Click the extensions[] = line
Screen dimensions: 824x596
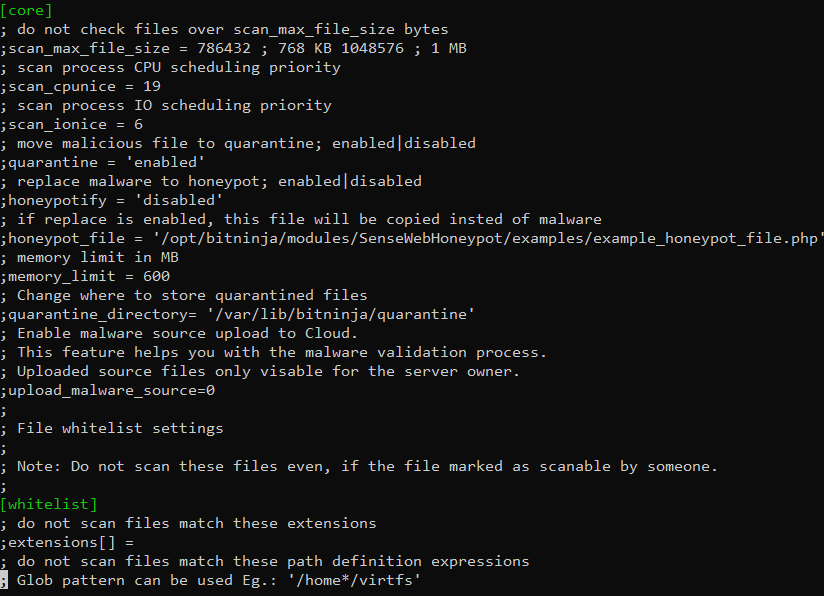pos(67,542)
